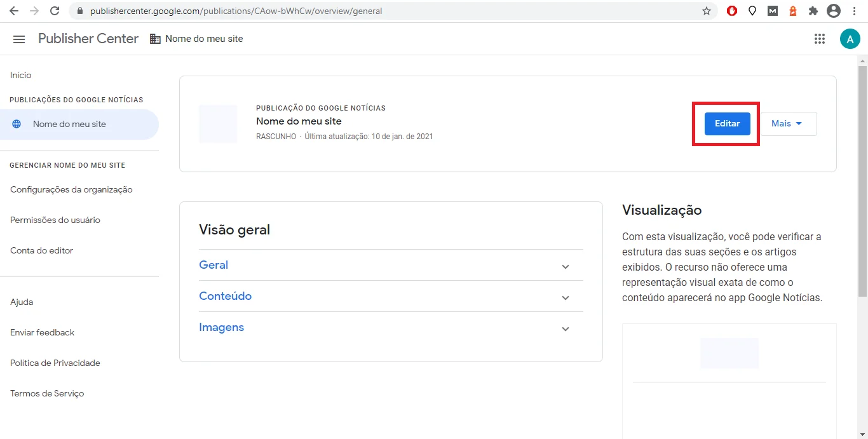Click the 'GERENCIAR NOME DO MEU SITE' label
868x439 pixels.
pyautogui.click(x=67, y=165)
